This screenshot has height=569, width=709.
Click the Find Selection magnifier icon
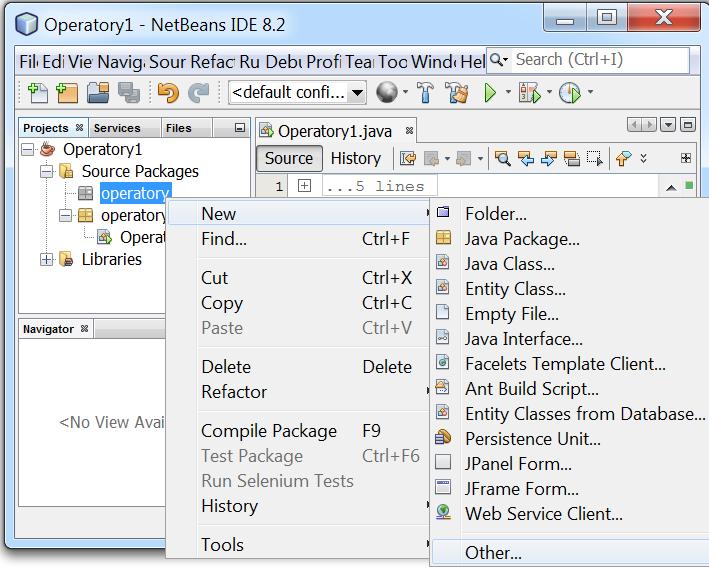(x=502, y=158)
